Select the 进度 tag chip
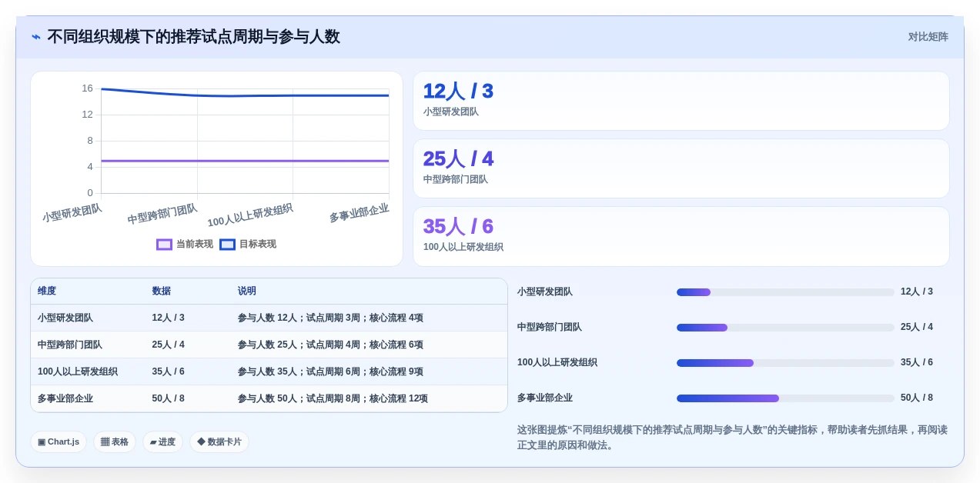The width and height of the screenshot is (980, 483). coord(162,442)
